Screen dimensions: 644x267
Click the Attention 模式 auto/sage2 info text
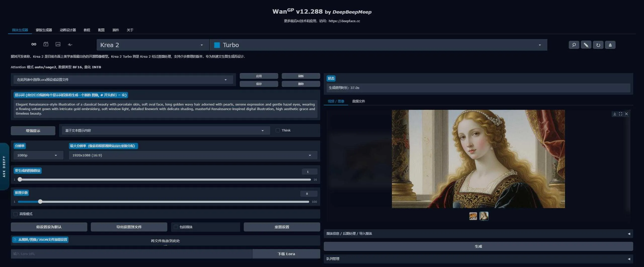[x=56, y=67]
